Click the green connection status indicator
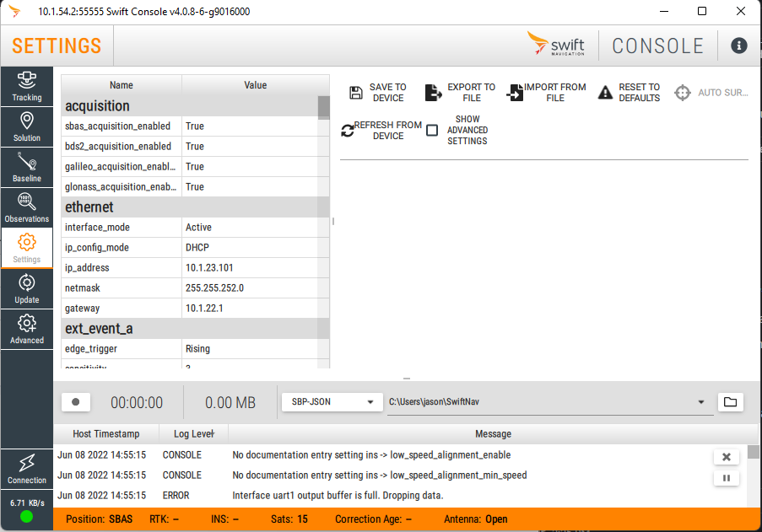The width and height of the screenshot is (762, 532). tap(27, 517)
